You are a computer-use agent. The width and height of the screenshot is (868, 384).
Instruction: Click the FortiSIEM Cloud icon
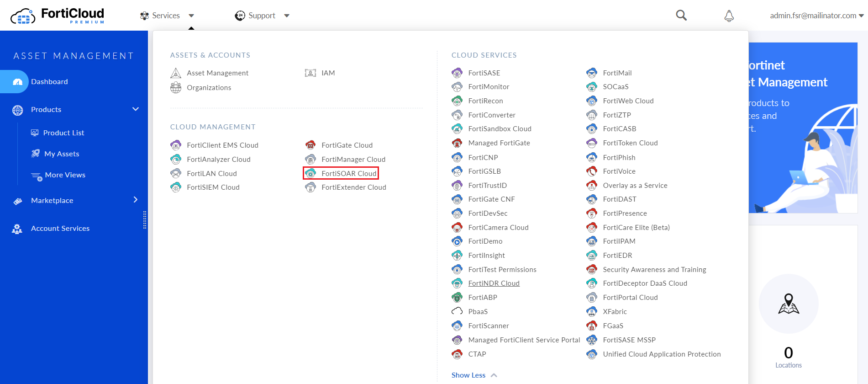point(176,187)
